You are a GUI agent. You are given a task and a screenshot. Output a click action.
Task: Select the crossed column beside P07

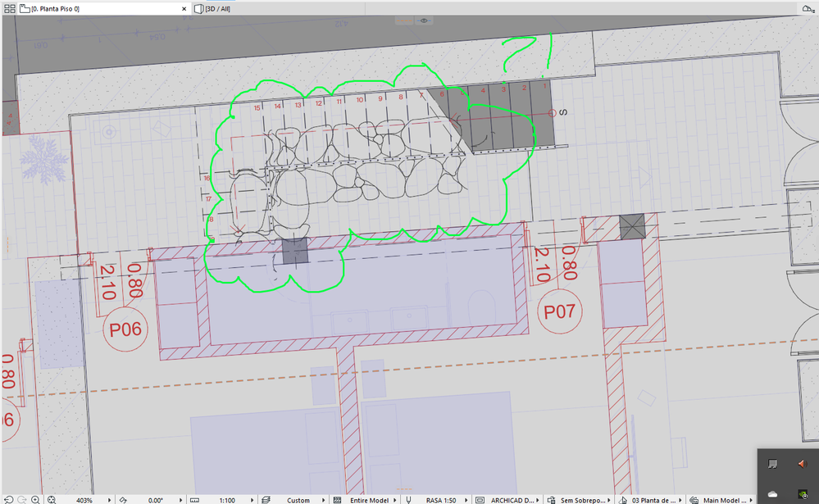click(x=632, y=227)
